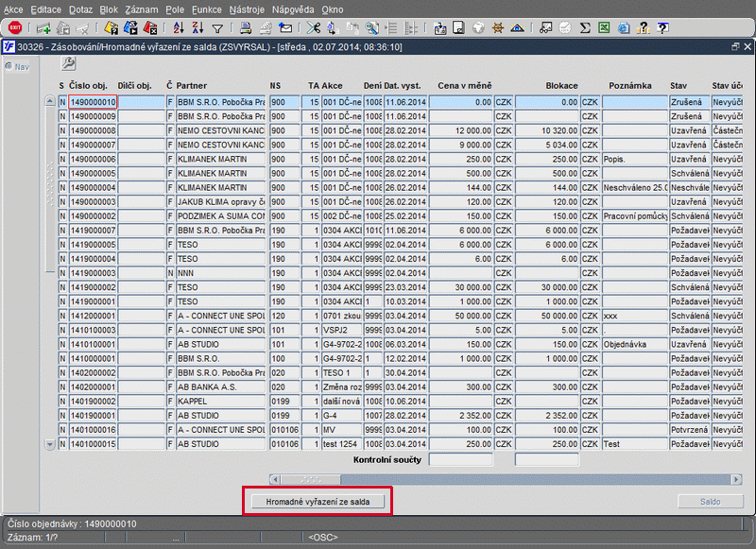Click the note cell 'Popis.'
The width and height of the screenshot is (756, 549).
[x=635, y=159]
